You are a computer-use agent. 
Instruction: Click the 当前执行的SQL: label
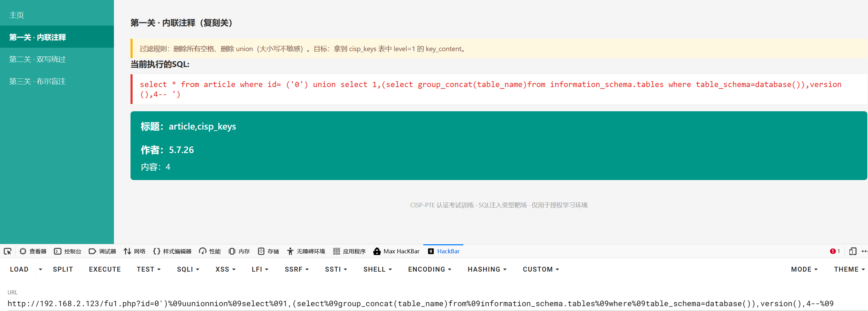point(160,64)
